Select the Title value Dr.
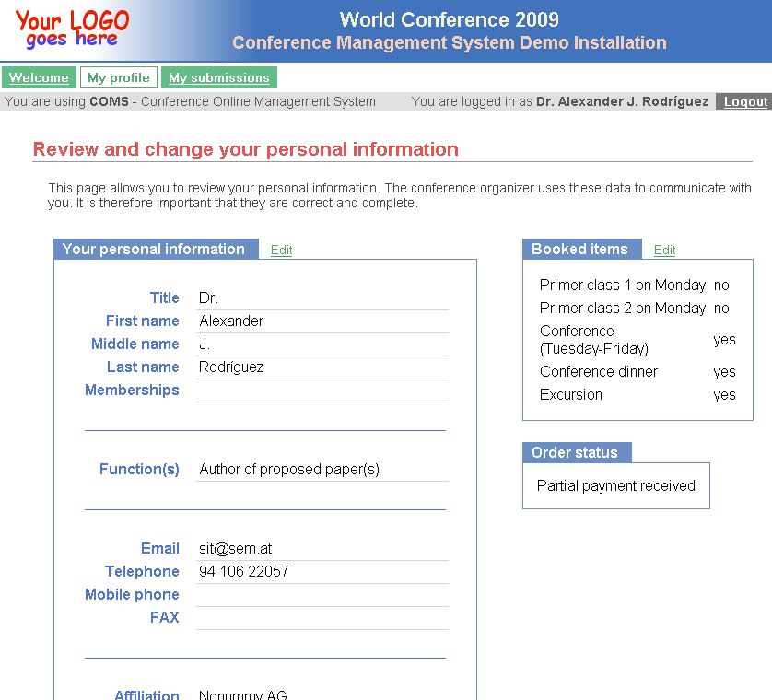Viewport: 772px width, 700px height. [208, 297]
